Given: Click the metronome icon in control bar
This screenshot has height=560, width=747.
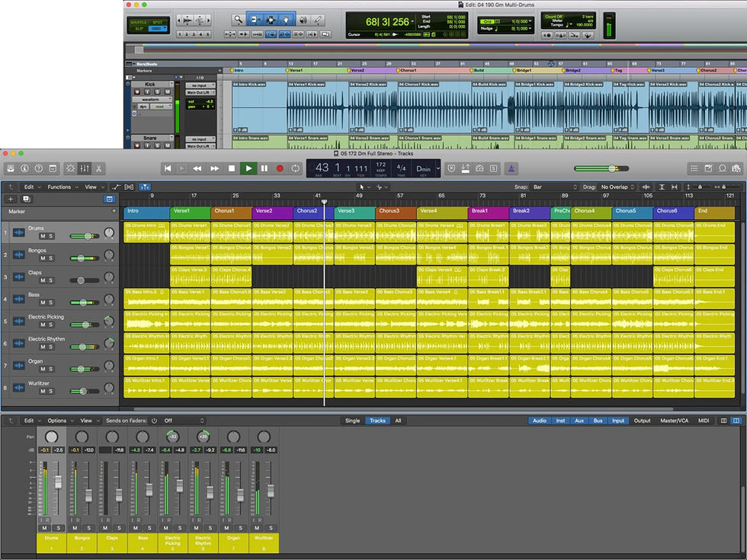Looking at the screenshot, I should [x=513, y=168].
